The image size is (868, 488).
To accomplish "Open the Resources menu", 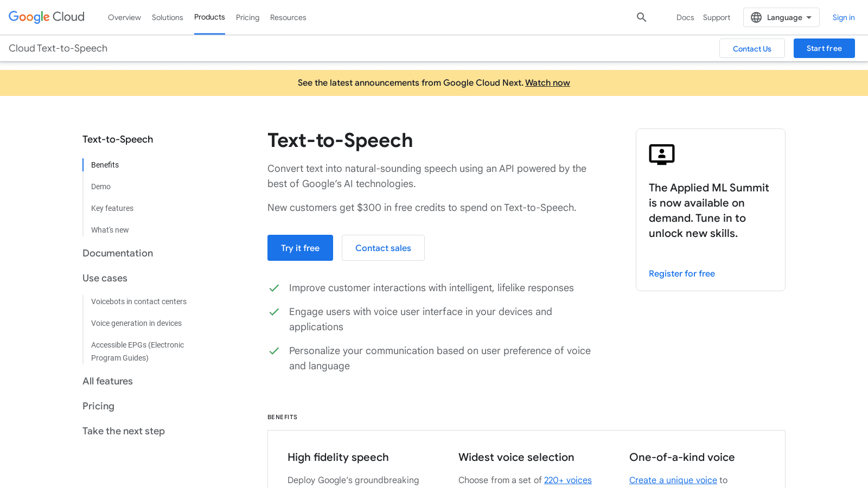I will click(288, 17).
